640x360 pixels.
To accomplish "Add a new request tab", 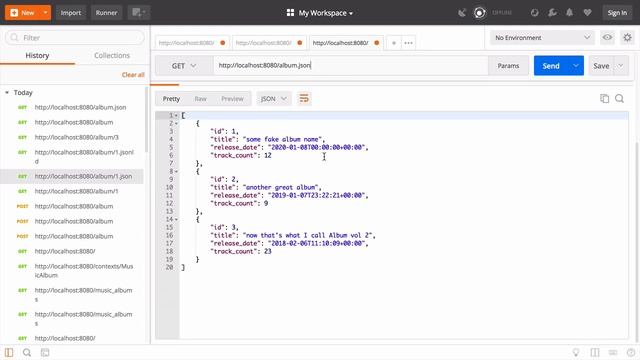I will [x=393, y=43].
